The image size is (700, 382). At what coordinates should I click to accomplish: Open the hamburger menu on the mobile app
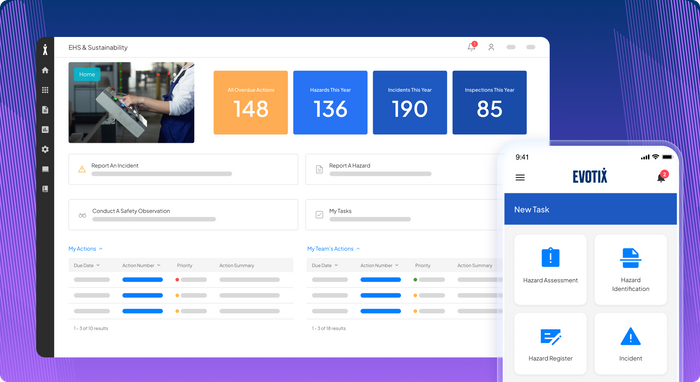[520, 178]
